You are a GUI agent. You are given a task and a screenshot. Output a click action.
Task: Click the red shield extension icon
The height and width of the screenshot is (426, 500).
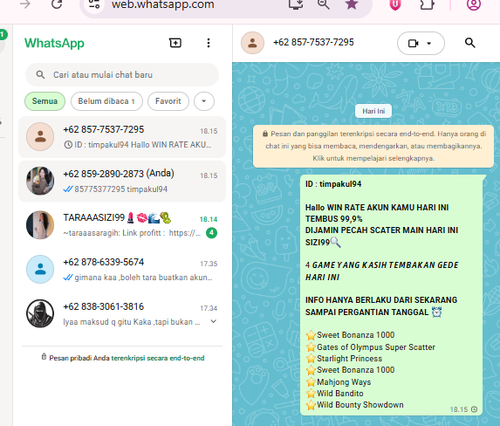(395, 4)
